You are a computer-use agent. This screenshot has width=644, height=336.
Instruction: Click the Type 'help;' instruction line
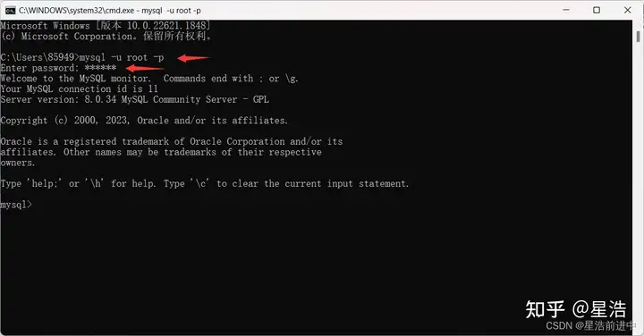205,183
